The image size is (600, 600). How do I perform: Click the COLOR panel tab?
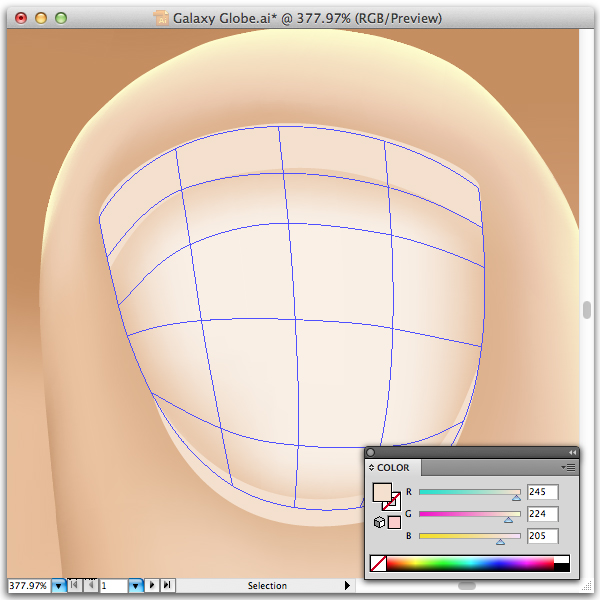pos(393,468)
